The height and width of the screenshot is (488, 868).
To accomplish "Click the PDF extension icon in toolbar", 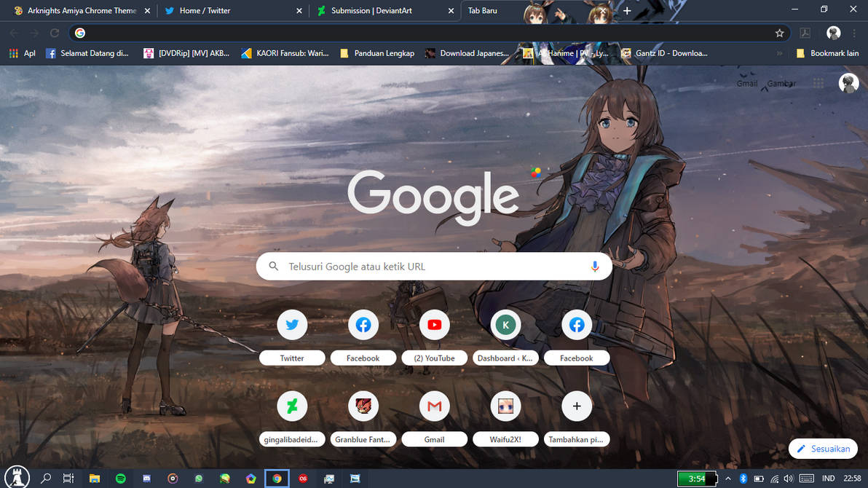I will click(x=805, y=34).
